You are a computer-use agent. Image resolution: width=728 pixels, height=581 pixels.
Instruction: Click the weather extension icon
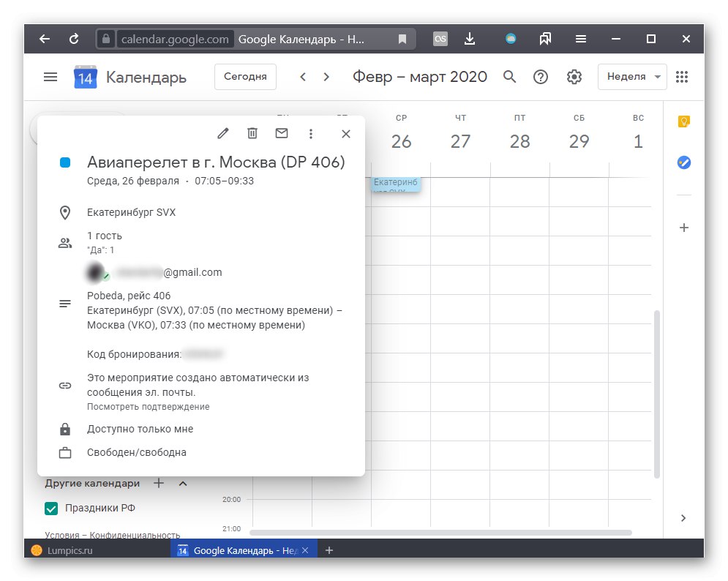click(x=511, y=39)
